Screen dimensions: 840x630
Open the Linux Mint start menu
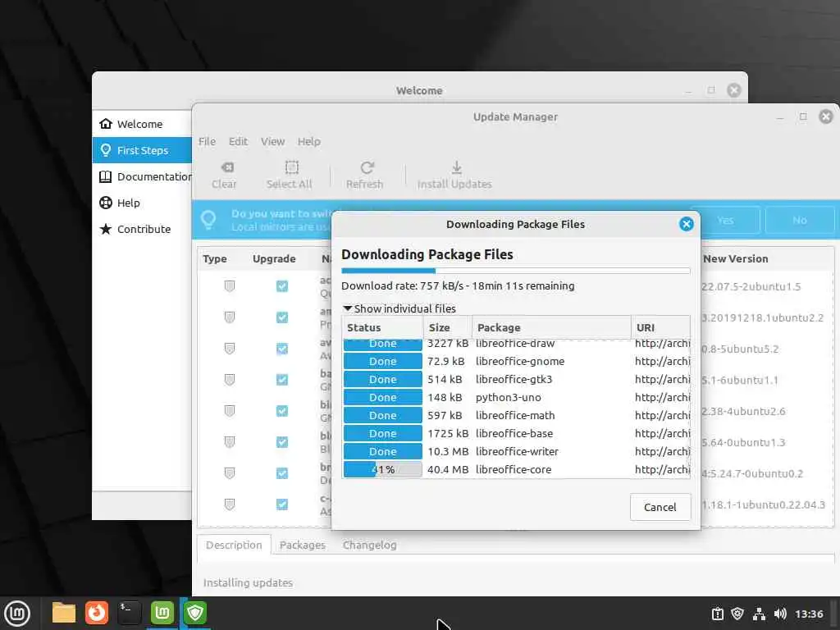18,613
